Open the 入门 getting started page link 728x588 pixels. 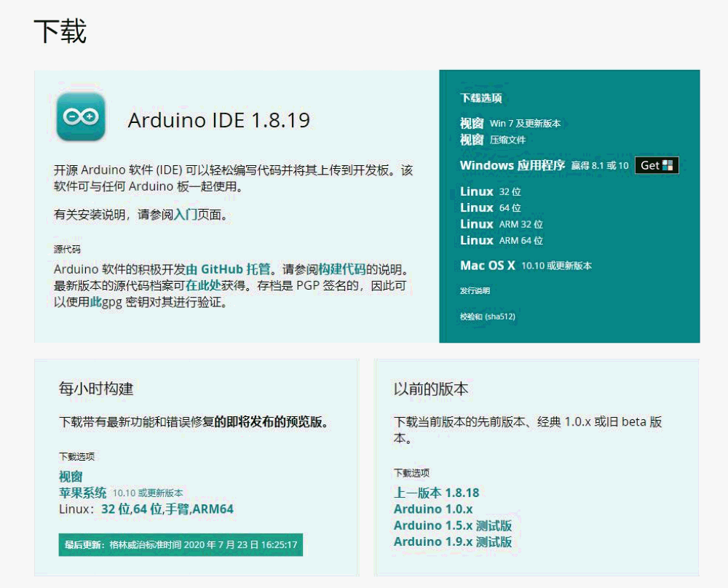(185, 215)
